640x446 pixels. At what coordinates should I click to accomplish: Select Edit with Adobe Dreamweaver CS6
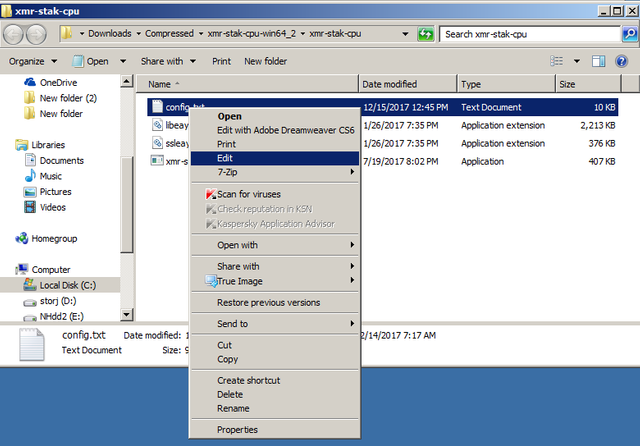[275, 130]
